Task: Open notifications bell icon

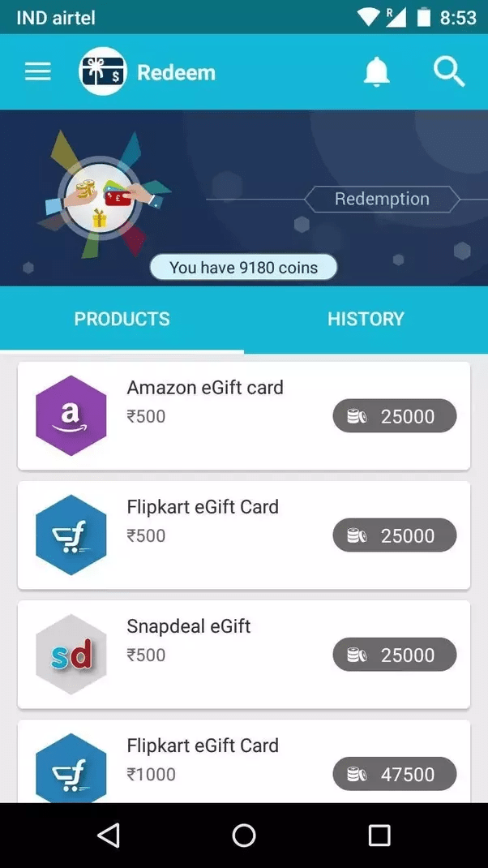Action: click(x=376, y=72)
